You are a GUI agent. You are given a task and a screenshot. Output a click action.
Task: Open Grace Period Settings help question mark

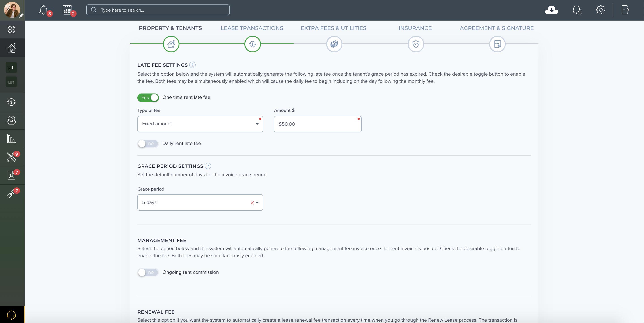tap(208, 166)
